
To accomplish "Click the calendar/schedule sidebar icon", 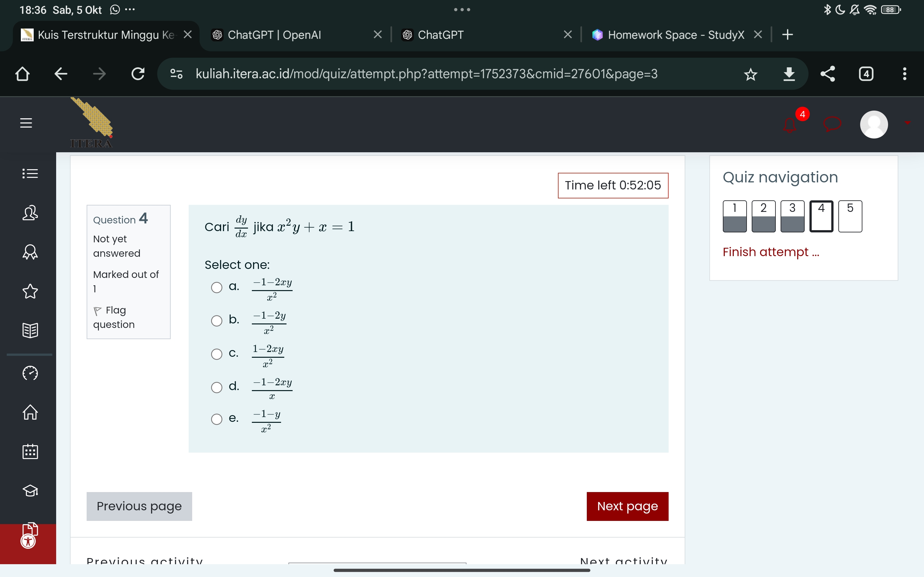I will (x=29, y=451).
